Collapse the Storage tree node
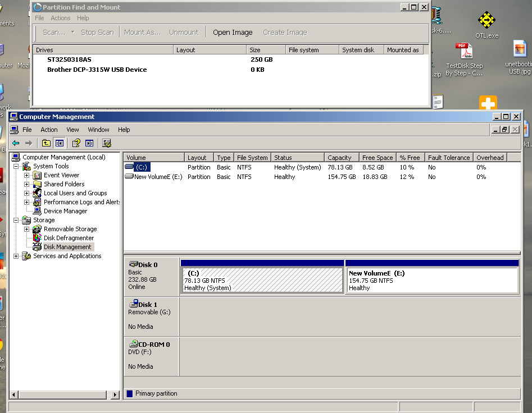The image size is (532, 413). coord(16,220)
